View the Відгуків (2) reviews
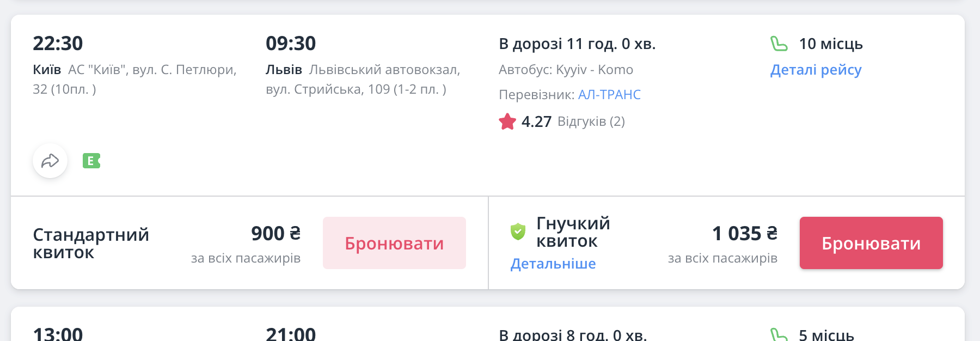 591,121
